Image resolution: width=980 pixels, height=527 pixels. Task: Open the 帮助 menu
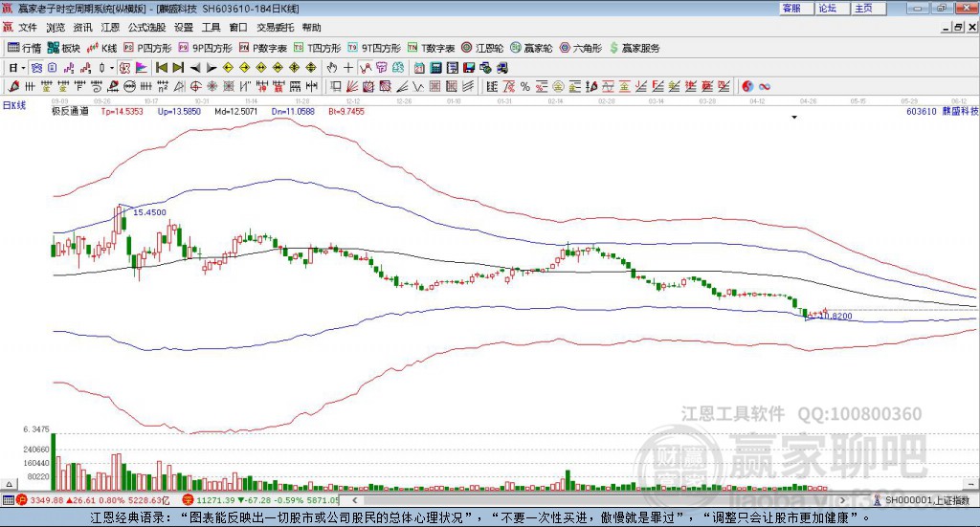(x=311, y=28)
